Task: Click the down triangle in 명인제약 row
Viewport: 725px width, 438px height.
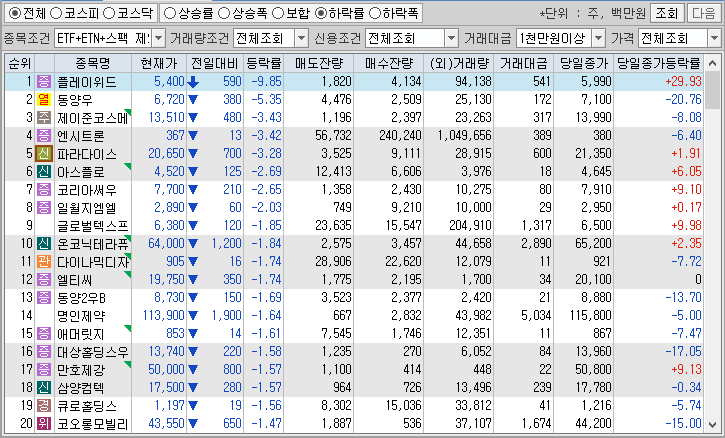Action: [193, 315]
